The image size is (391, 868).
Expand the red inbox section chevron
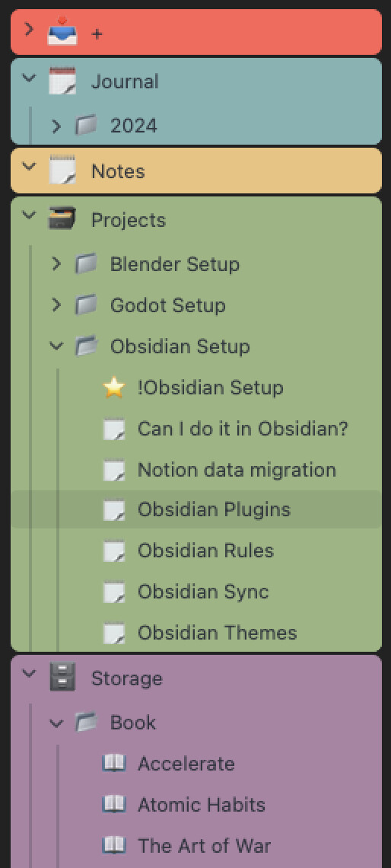(x=29, y=29)
